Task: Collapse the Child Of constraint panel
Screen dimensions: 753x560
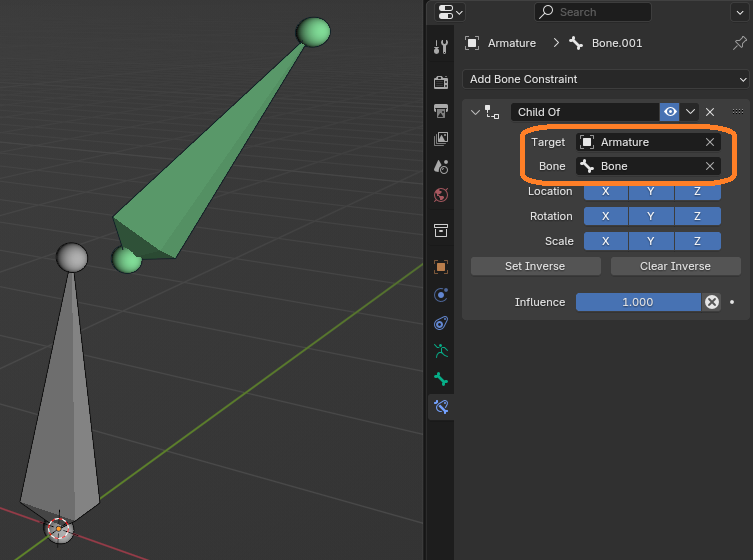Action: [475, 112]
